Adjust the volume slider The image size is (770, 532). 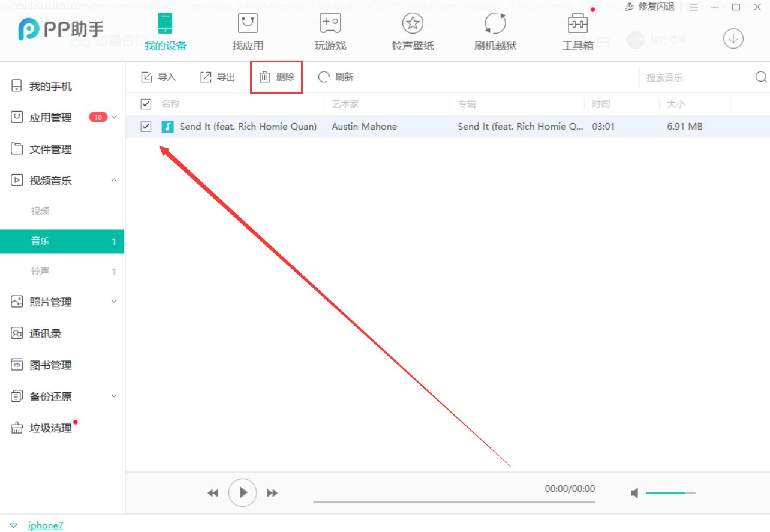[x=670, y=493]
